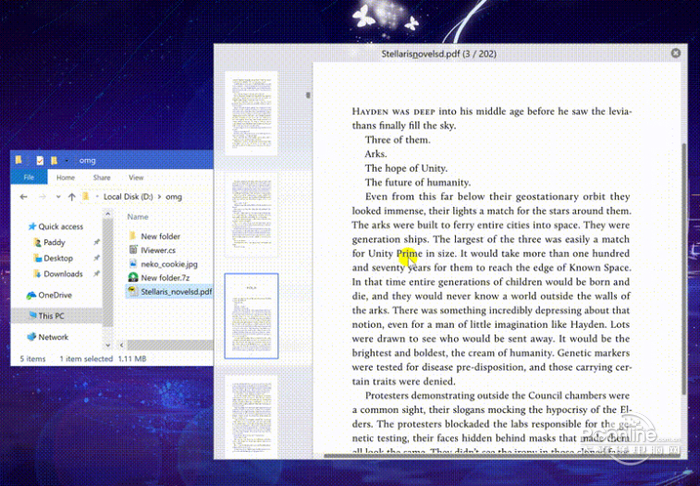Click the pin icon next to Paddy
The width and height of the screenshot is (700, 486).
(96, 242)
